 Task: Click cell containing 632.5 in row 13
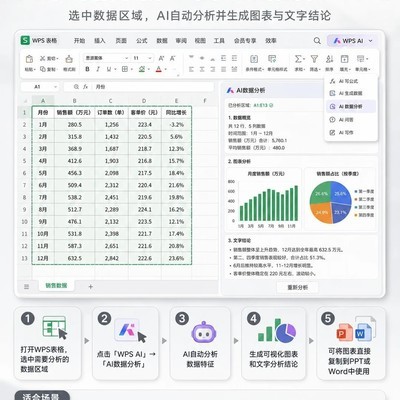[75, 258]
